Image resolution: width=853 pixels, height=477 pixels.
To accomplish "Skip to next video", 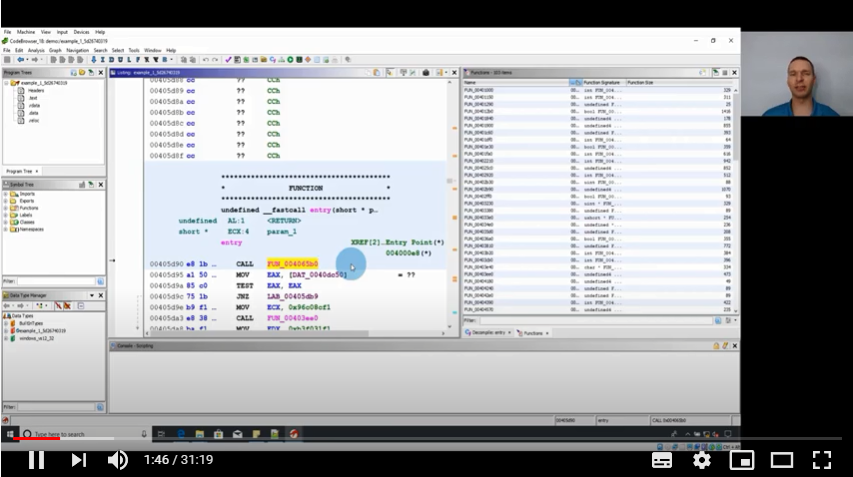I will point(78,460).
